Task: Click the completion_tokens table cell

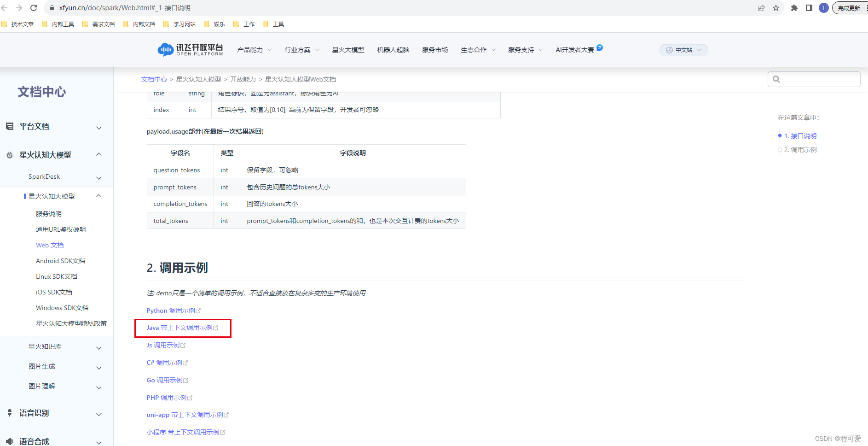Action: [180, 204]
